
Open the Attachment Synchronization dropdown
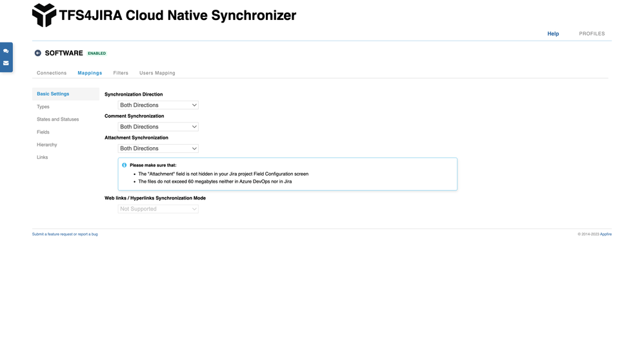tap(158, 149)
